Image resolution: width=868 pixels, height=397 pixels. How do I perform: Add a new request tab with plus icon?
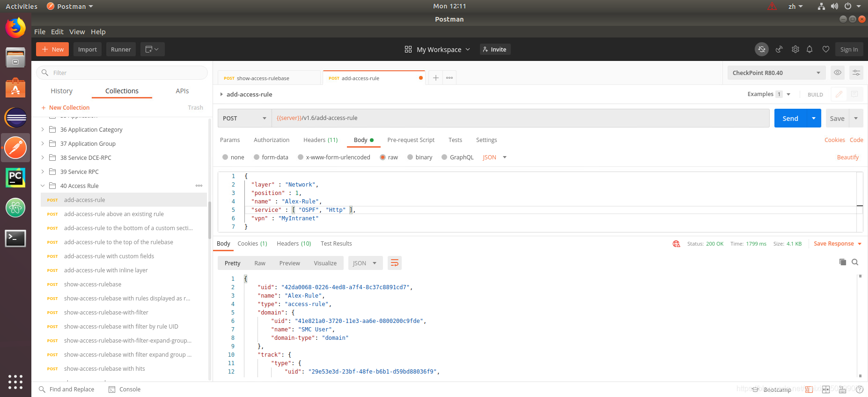[x=435, y=78]
